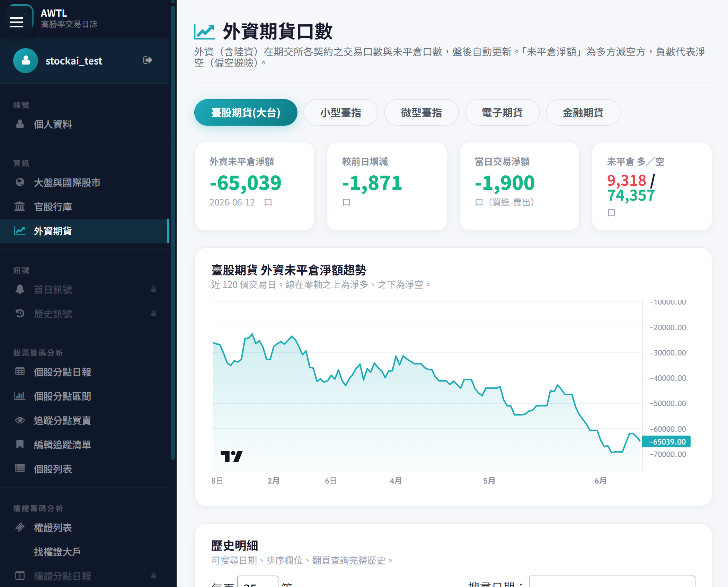The image size is (728, 587).
Task: Go to 大盤與國際股市 page
Action: tap(85, 182)
